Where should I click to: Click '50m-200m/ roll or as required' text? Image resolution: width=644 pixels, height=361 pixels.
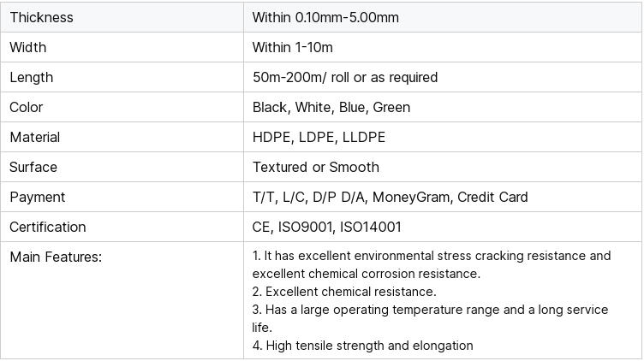[x=345, y=77]
